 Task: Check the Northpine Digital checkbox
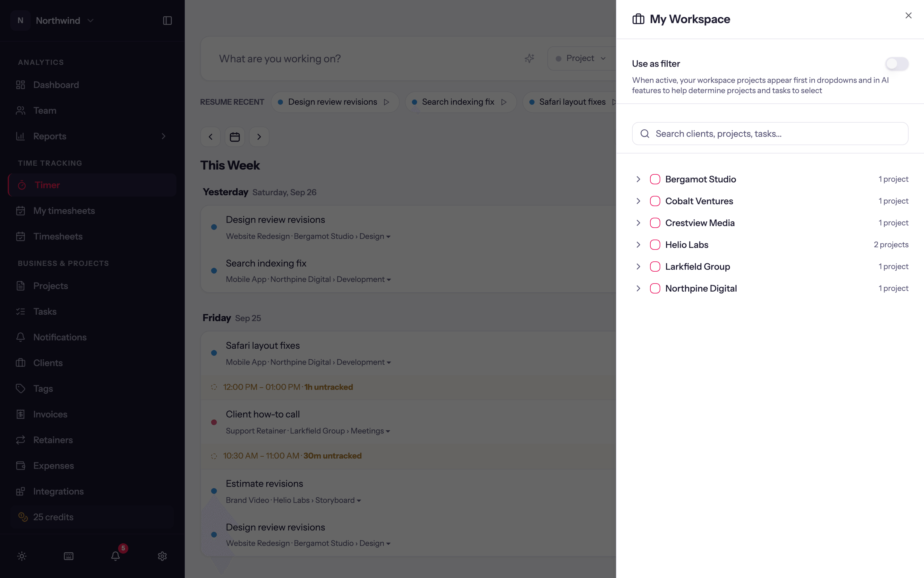tap(655, 288)
